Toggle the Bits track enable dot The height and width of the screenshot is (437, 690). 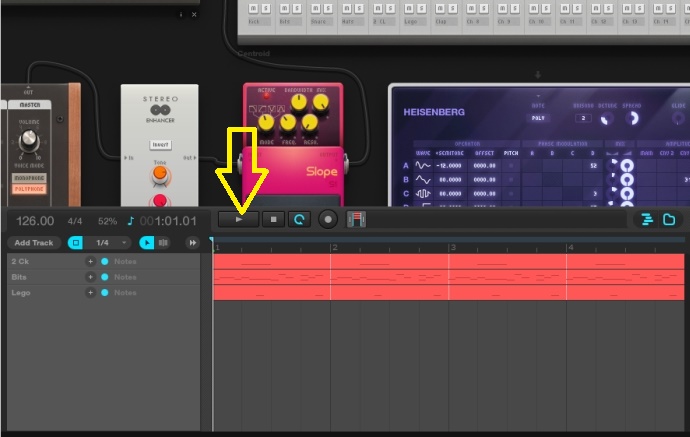pyautogui.click(x=105, y=277)
